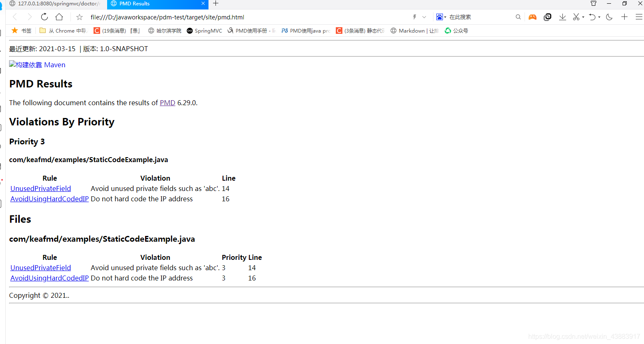
Task: Expand the address bar history dropdown arrow
Action: 424,17
